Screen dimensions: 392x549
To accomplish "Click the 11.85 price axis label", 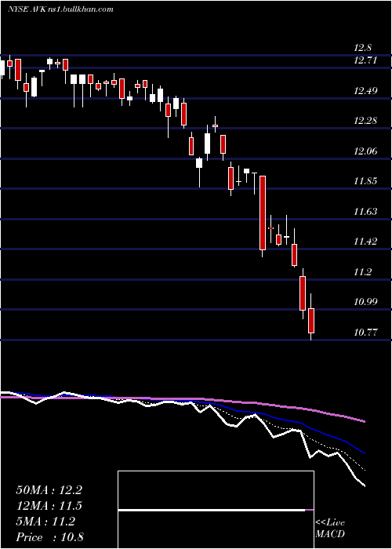I will [x=365, y=181].
